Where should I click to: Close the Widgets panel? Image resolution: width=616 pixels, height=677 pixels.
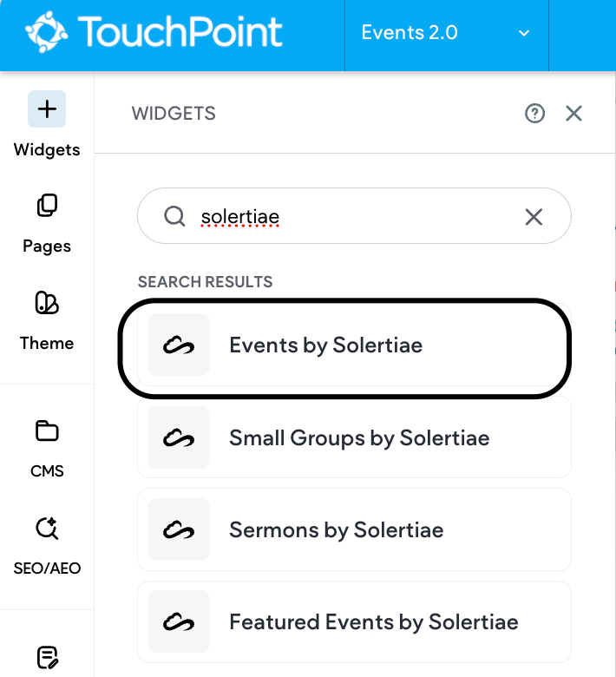pos(573,114)
